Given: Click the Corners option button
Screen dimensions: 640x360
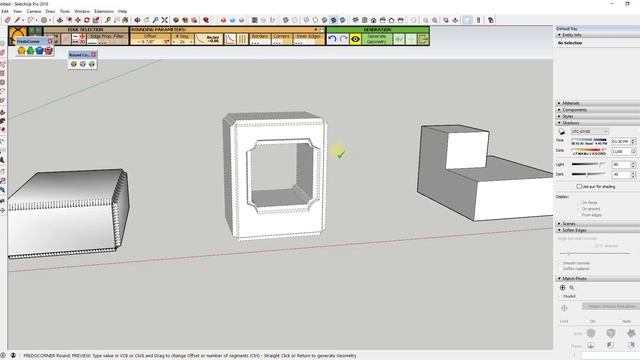Looking at the screenshot, I should (x=281, y=39).
